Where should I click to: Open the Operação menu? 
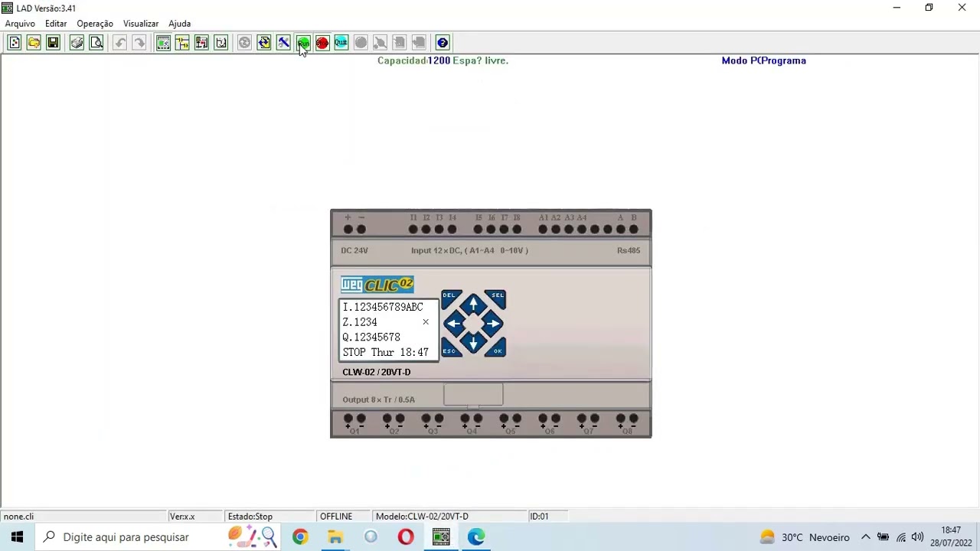(95, 24)
